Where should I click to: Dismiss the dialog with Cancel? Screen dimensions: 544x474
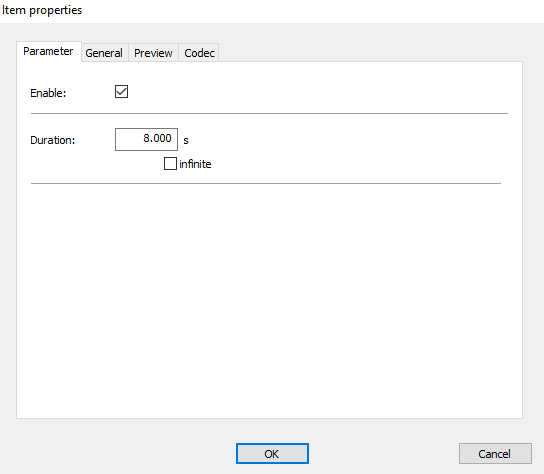(495, 454)
